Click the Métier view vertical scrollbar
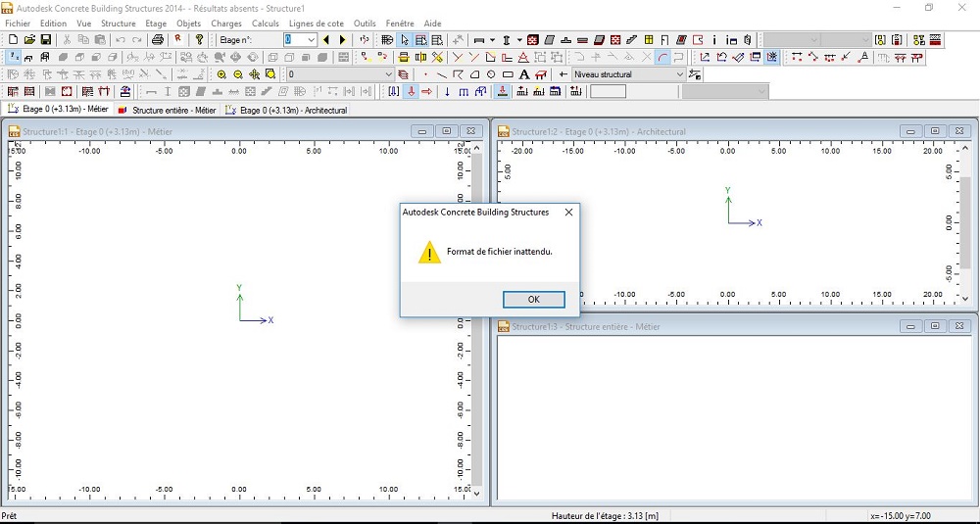 [x=476, y=318]
